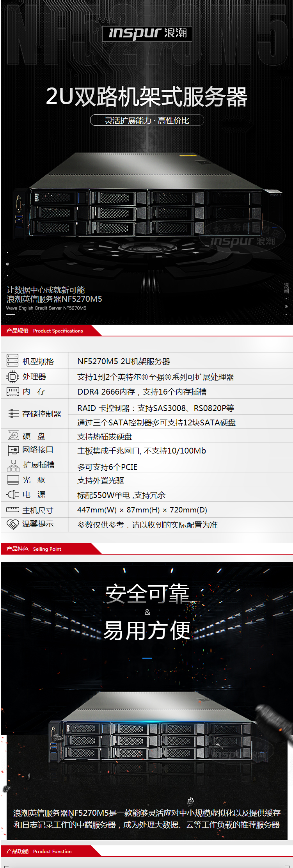Image resolution: width=293 pixels, height=868 pixels.
Task: Click the ruler icon beside 主机尺寸
Action: (12, 510)
